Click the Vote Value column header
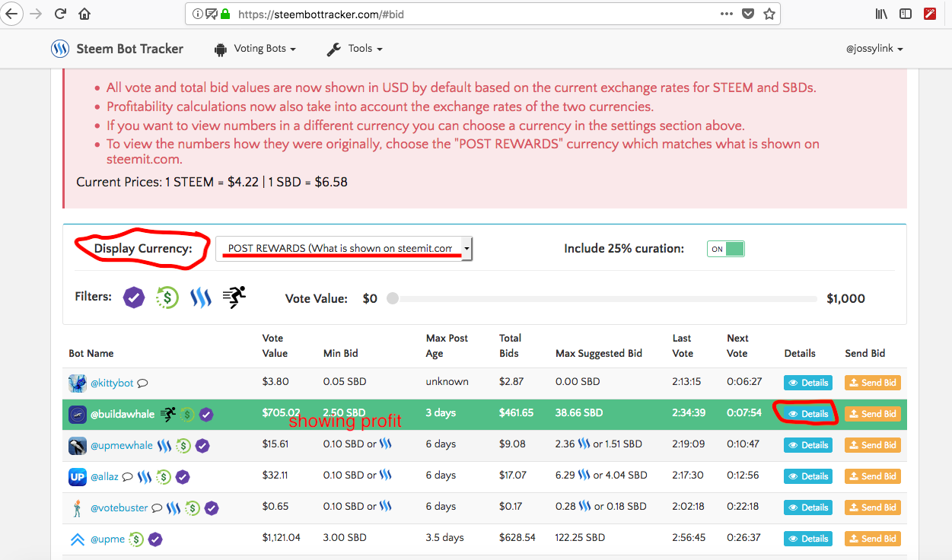The height and width of the screenshot is (560, 952). pos(275,345)
